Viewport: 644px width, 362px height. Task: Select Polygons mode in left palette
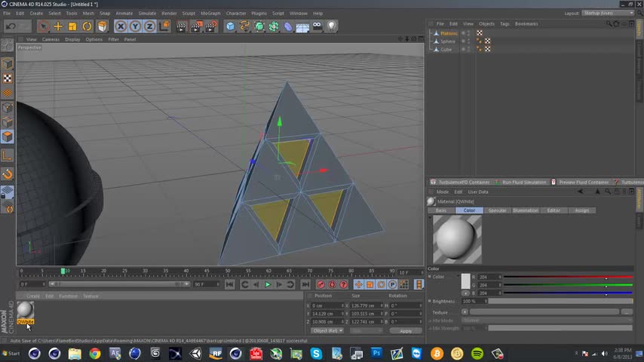tap(7, 137)
